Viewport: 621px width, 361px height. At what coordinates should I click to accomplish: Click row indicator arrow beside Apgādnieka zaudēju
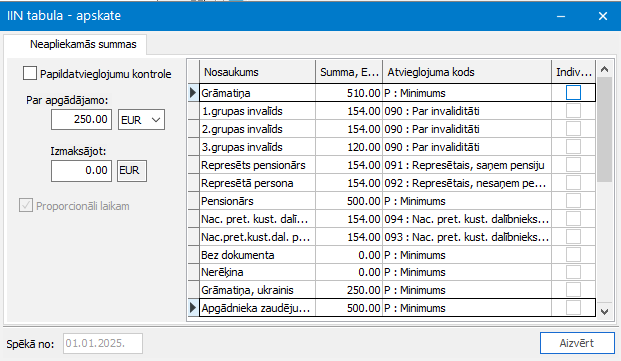click(x=193, y=308)
